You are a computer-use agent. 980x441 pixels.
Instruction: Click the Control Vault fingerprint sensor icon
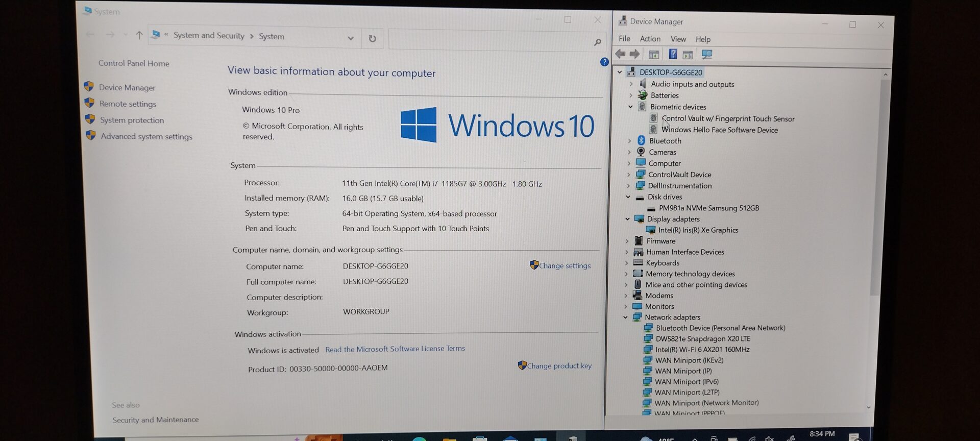point(654,118)
